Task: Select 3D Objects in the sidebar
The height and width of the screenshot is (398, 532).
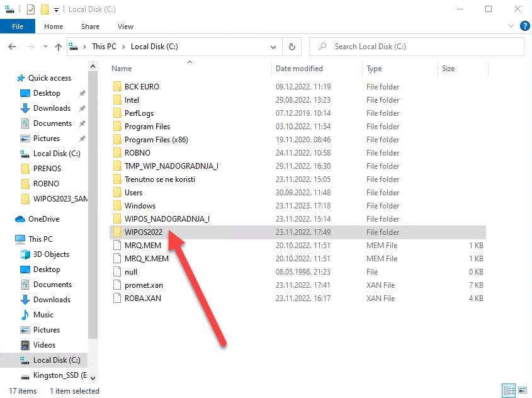Action: pos(51,254)
